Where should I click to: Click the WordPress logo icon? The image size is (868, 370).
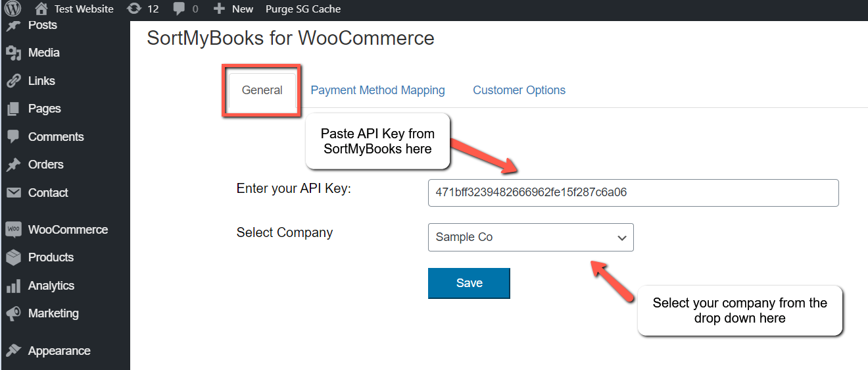point(13,9)
